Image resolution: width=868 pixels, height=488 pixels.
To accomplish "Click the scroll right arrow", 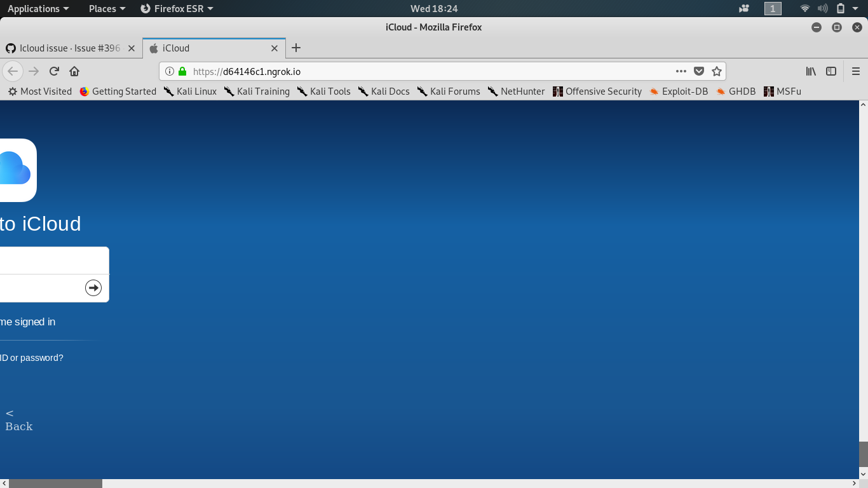I will (x=855, y=484).
